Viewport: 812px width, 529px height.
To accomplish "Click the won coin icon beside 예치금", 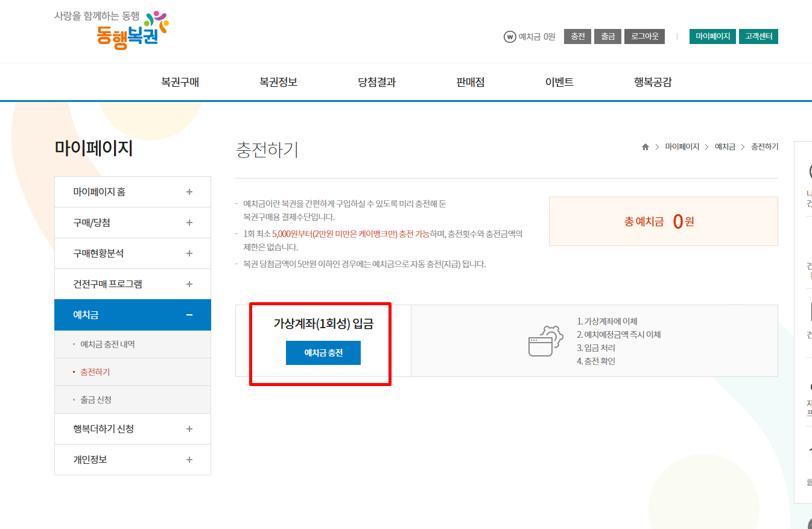I will click(x=510, y=37).
